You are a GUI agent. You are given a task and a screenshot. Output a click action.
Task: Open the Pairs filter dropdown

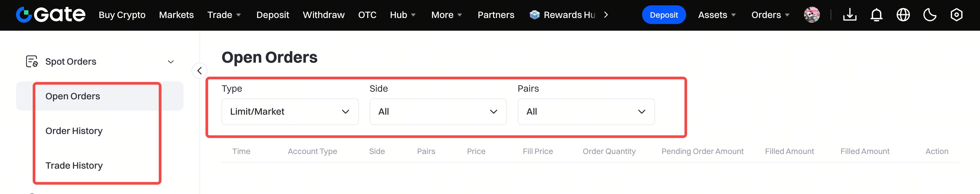(586, 111)
